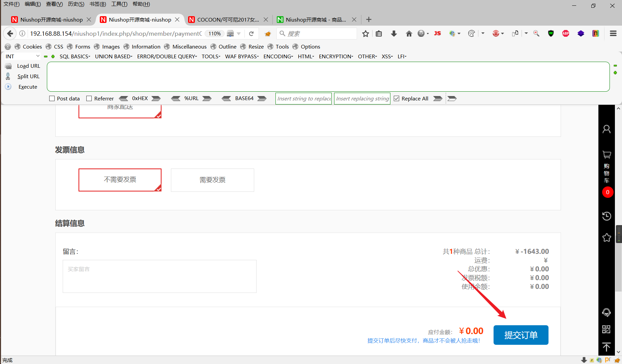Focus the Insert string to replace field
The width and height of the screenshot is (622, 364).
[304, 98]
